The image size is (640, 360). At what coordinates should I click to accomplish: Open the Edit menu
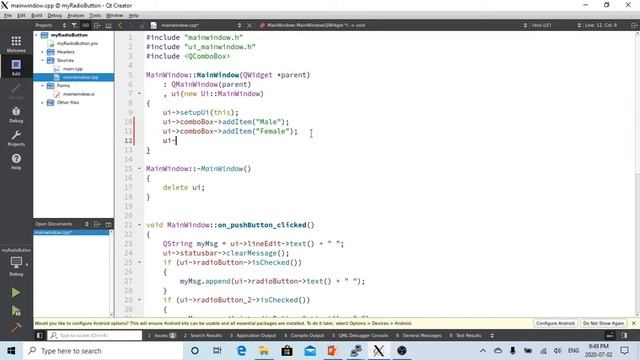pos(21,16)
